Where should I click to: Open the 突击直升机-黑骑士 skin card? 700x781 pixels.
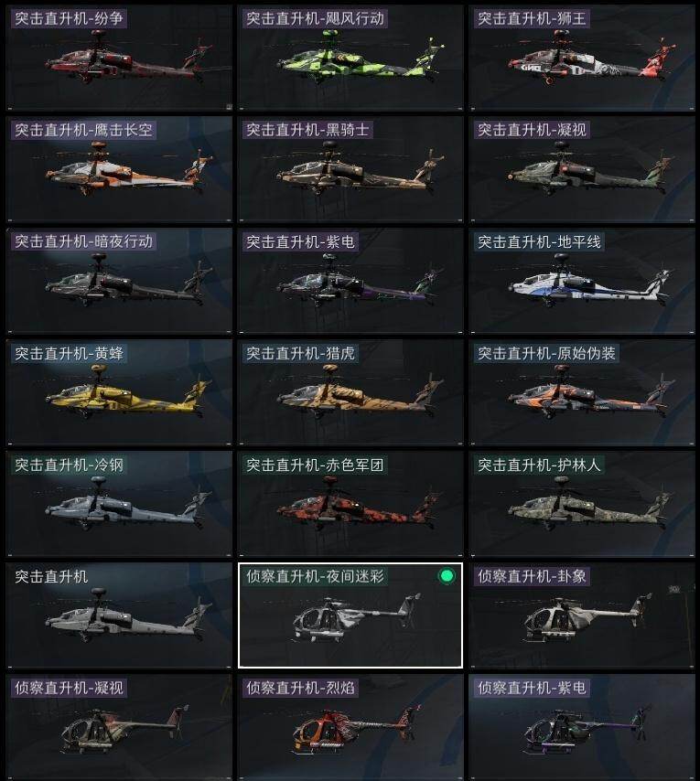[x=350, y=169]
